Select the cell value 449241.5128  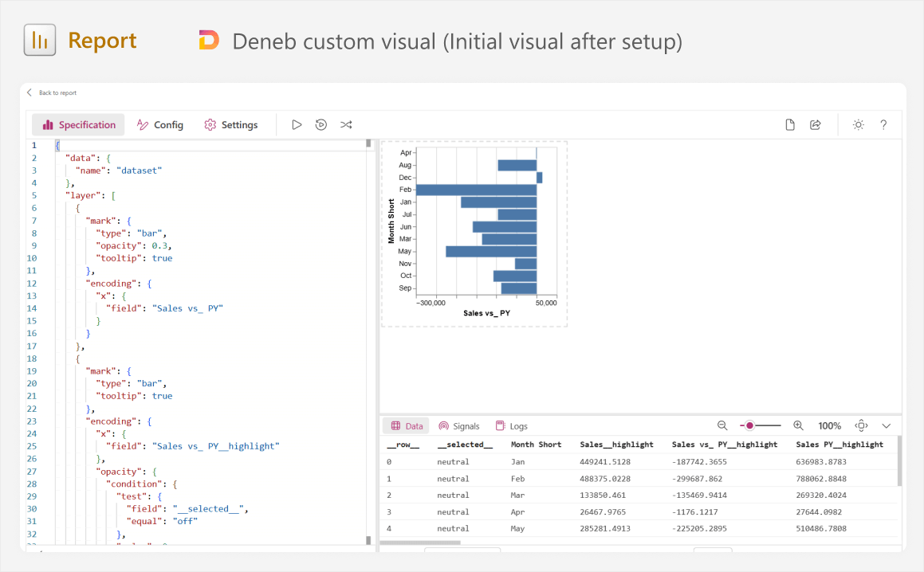click(x=604, y=462)
